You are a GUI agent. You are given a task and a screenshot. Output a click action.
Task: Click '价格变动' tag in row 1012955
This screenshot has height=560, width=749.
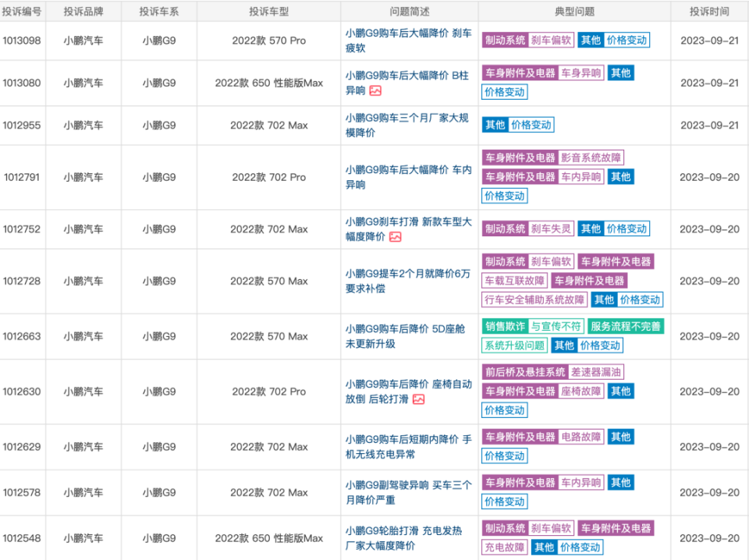click(531, 125)
